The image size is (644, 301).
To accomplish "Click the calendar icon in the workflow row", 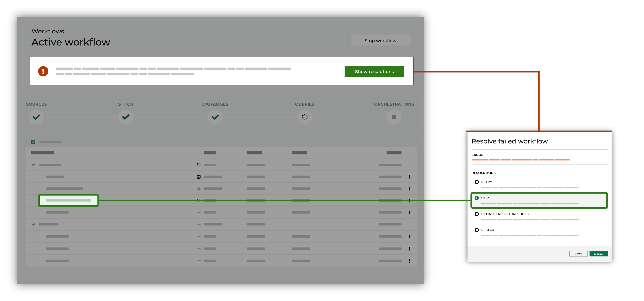I will coord(199,177).
